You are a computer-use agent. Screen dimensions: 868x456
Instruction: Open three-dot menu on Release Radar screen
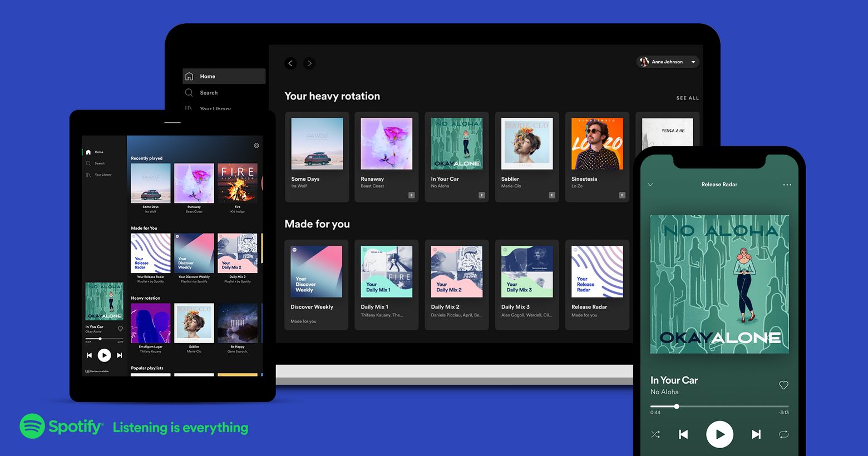(787, 185)
